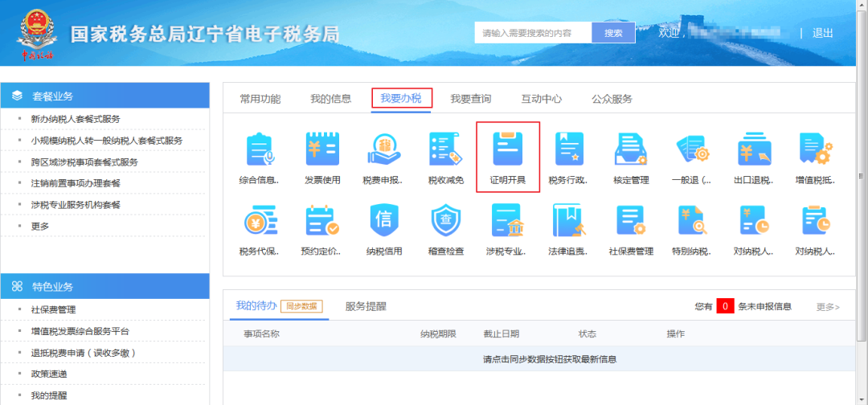868x405 pixels.
Task: Open the 综合信息 icon
Action: pyautogui.click(x=259, y=149)
